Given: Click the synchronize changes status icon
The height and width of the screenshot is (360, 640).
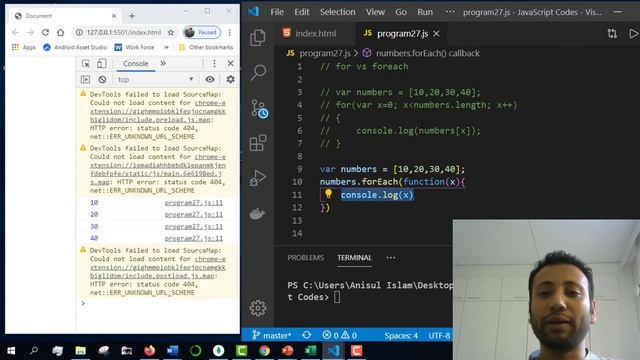Looking at the screenshot, I should [x=307, y=335].
